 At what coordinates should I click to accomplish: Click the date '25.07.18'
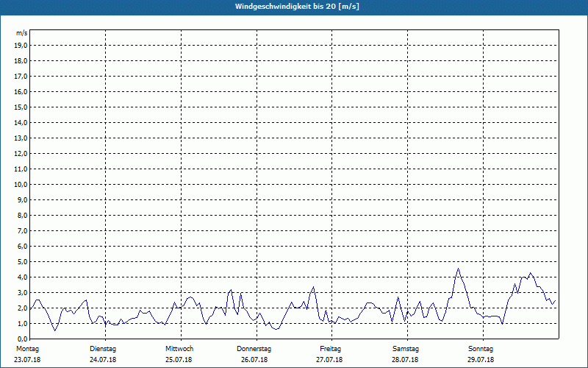179,360
